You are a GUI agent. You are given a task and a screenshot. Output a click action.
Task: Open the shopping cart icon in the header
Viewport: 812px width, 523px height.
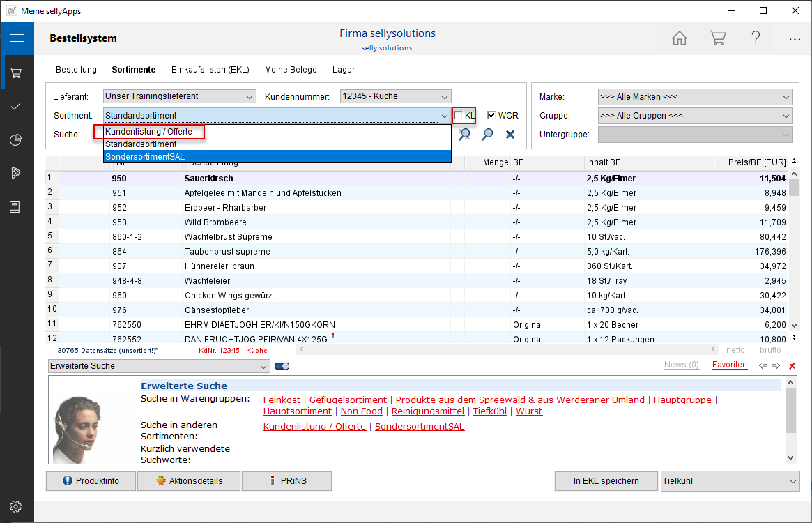[717, 38]
